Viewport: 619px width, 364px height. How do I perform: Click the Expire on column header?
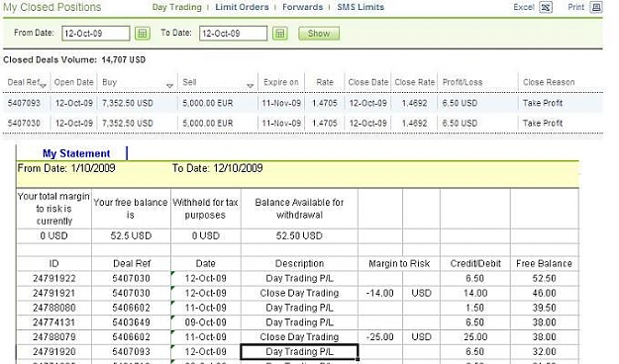coord(281,82)
